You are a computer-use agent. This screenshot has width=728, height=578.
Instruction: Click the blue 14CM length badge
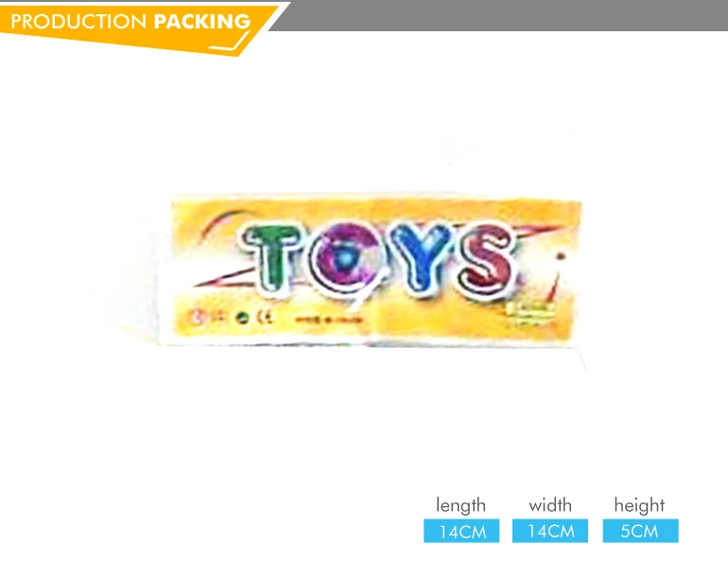[x=461, y=531]
